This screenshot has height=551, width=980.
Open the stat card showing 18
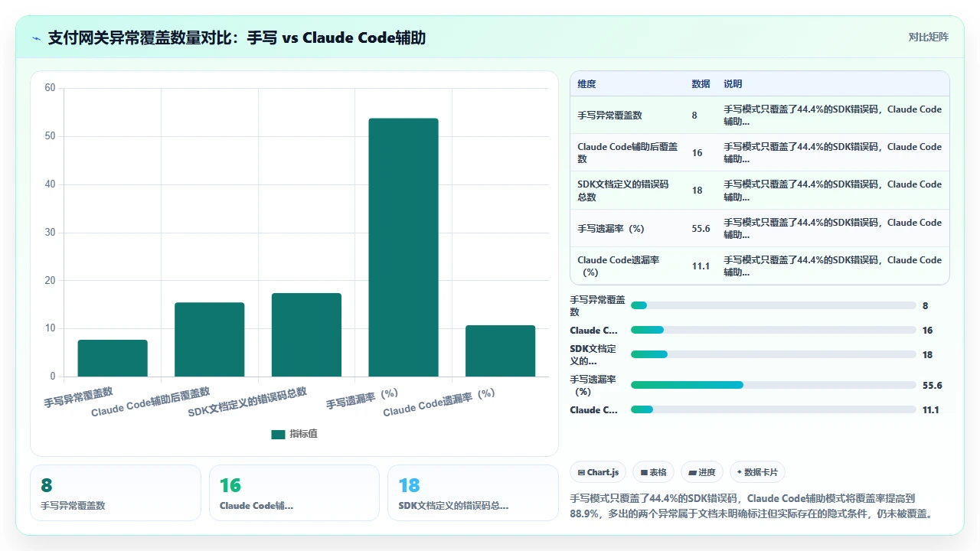[473, 493]
